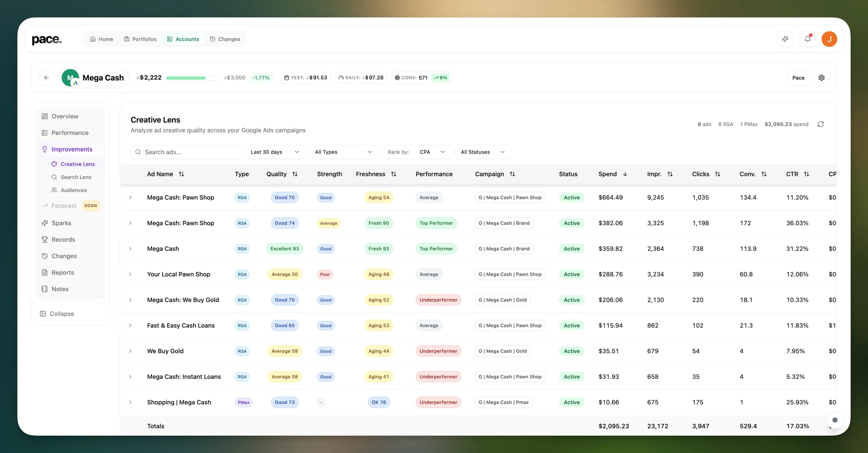This screenshot has width=868, height=453.
Task: Open the All Statuses dropdown
Action: pos(483,152)
